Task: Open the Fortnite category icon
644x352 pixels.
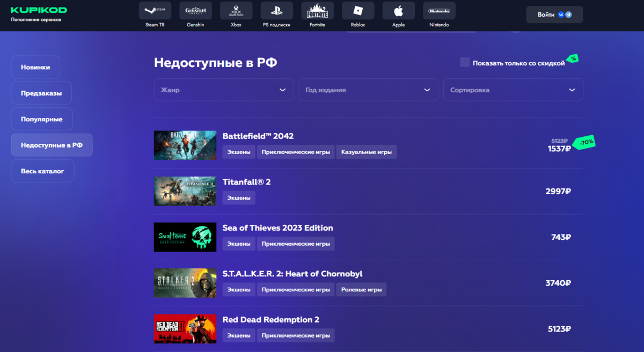Action: tap(317, 10)
